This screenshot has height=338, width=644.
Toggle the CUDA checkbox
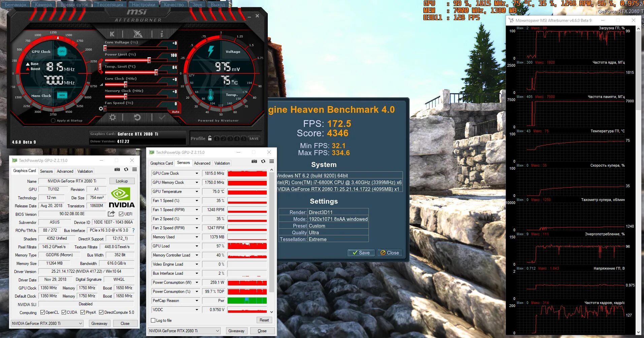[64, 312]
